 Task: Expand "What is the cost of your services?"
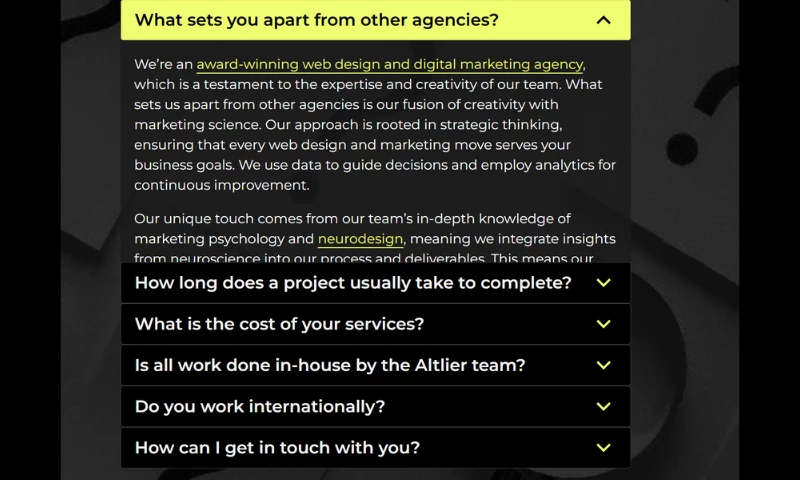279,324
